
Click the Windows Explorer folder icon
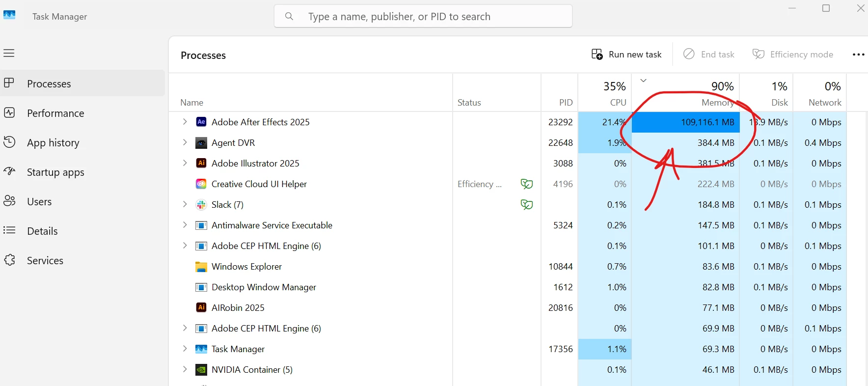tap(201, 267)
